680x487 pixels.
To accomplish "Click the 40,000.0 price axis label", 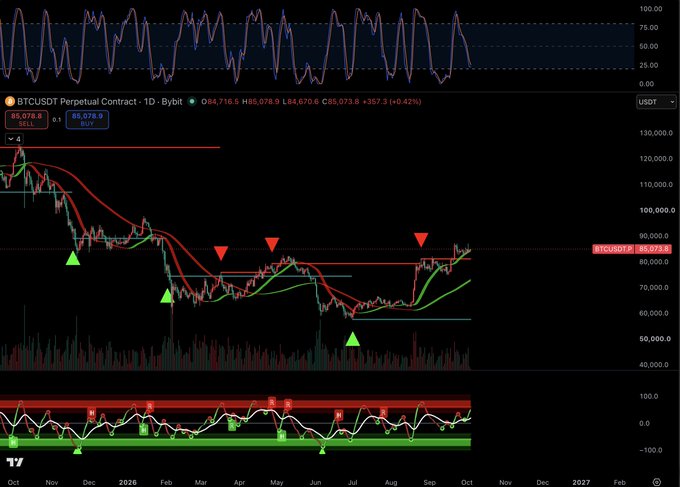I will 654,365.
